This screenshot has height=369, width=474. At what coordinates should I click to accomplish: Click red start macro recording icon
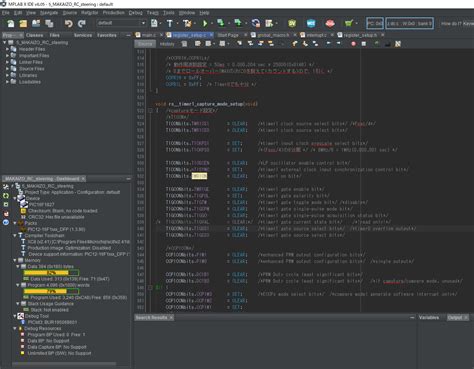pos(353,44)
